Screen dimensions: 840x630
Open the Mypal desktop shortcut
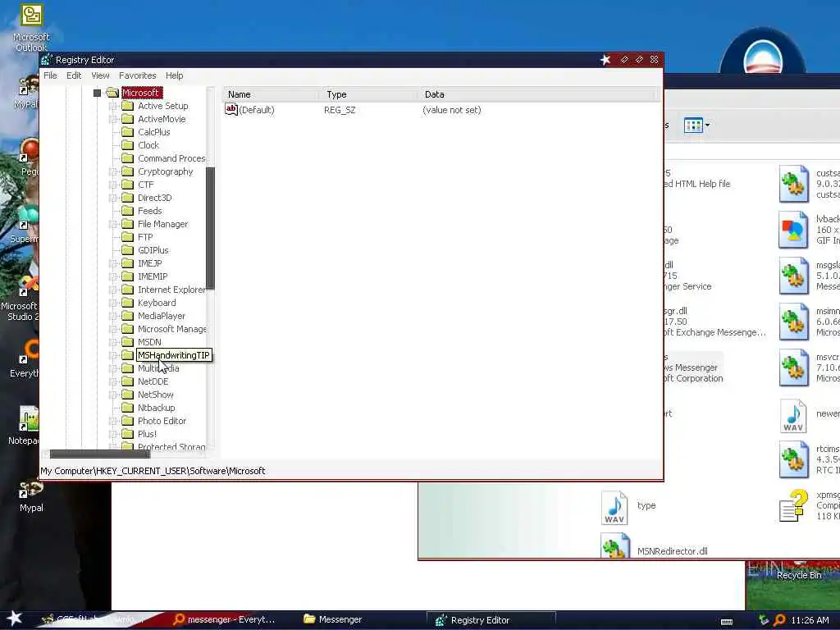[31, 496]
